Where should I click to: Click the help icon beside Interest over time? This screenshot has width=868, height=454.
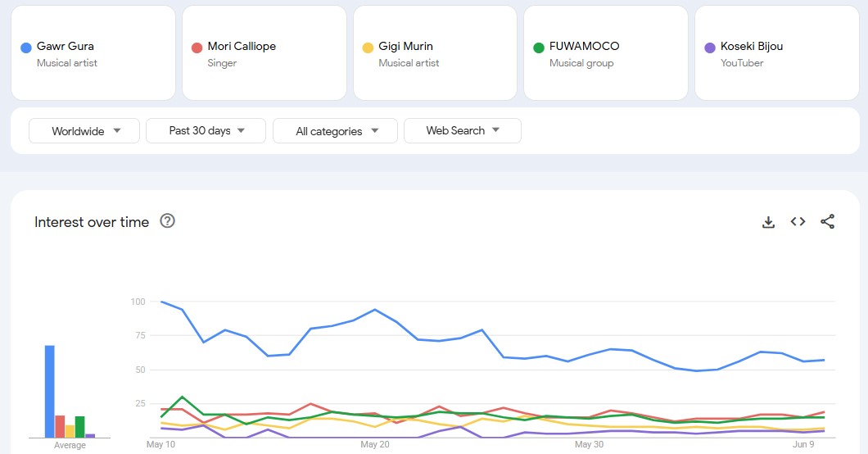167,221
